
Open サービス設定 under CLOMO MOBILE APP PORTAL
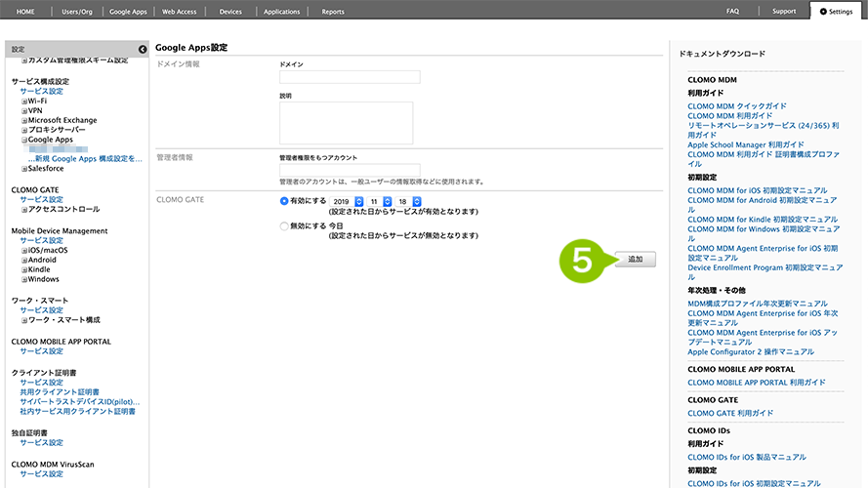pos(42,351)
